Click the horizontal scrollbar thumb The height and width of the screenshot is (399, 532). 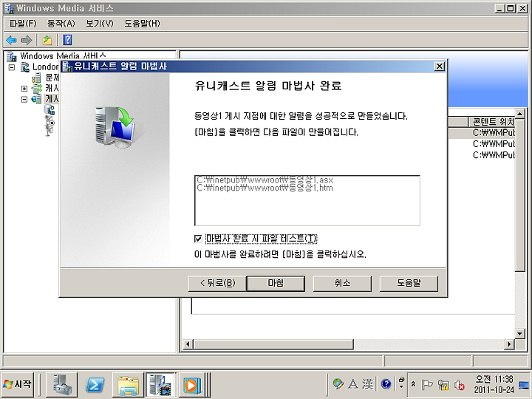[273, 344]
